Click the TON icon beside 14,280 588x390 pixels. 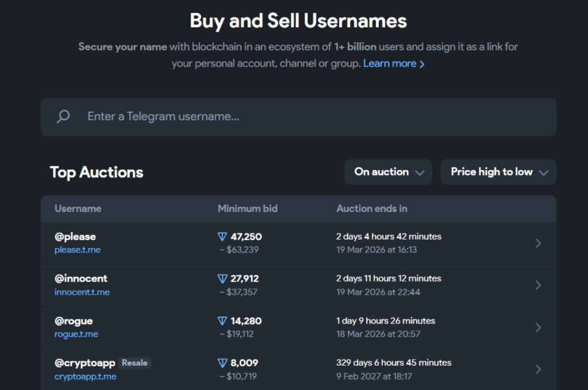(222, 321)
